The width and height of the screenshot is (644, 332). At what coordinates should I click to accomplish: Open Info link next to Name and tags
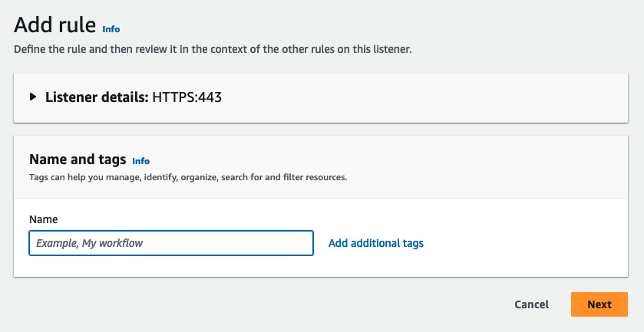click(x=140, y=161)
